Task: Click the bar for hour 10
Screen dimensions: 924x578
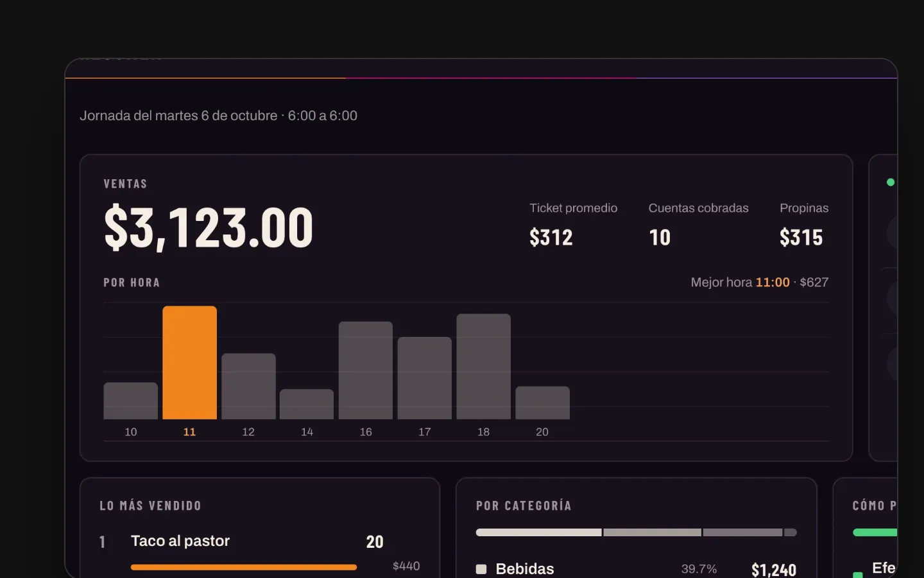Action: coord(130,401)
